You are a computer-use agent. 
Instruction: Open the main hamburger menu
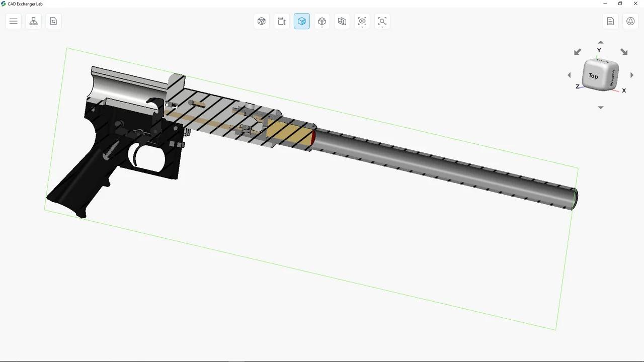14,21
